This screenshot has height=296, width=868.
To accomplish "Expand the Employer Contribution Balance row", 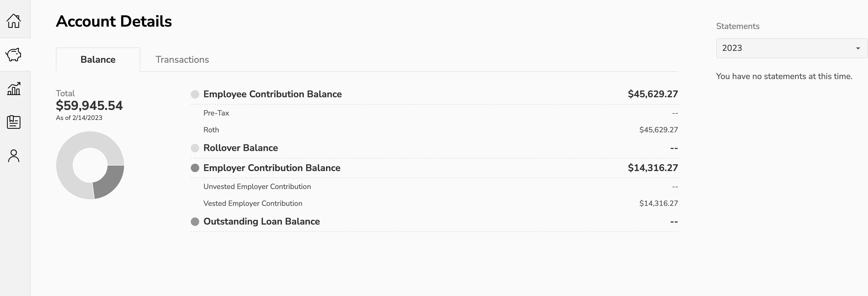I will tap(434, 168).
